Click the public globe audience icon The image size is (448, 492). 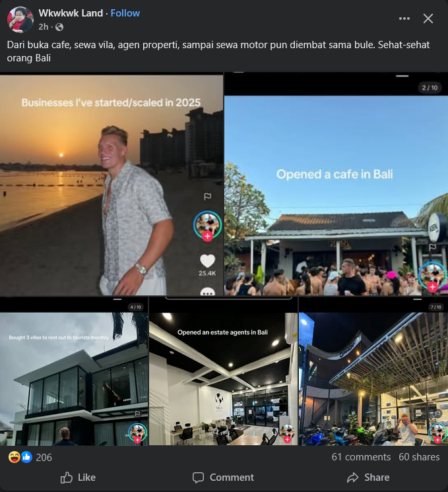pyautogui.click(x=59, y=27)
